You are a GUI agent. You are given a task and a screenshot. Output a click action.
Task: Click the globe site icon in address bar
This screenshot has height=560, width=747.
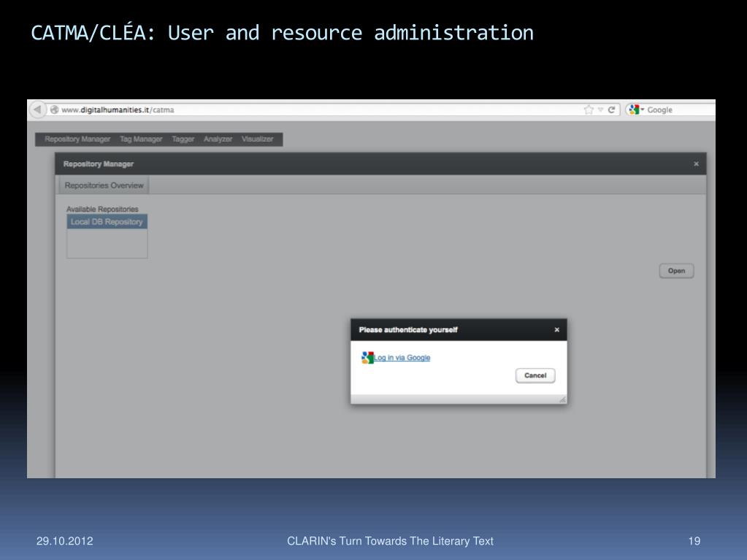click(54, 110)
